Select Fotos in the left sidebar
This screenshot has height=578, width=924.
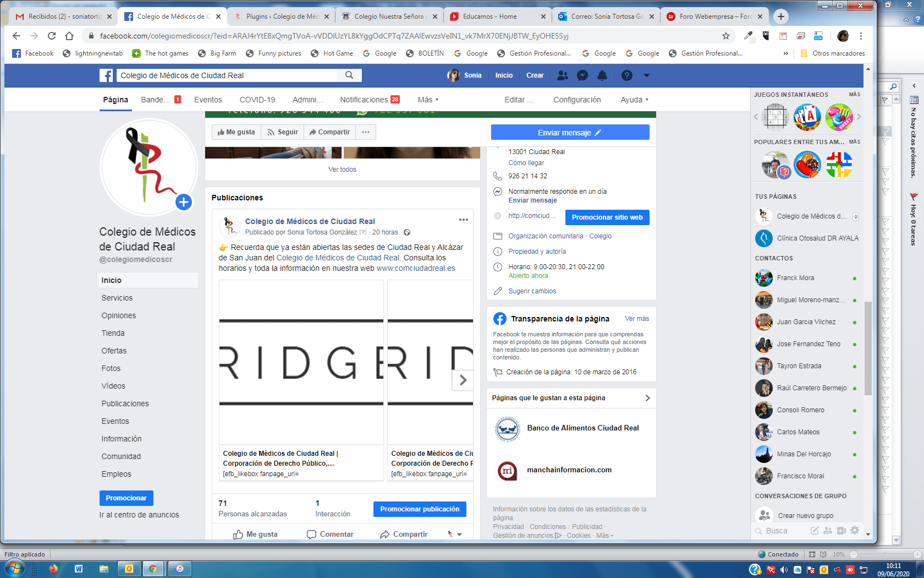[111, 368]
